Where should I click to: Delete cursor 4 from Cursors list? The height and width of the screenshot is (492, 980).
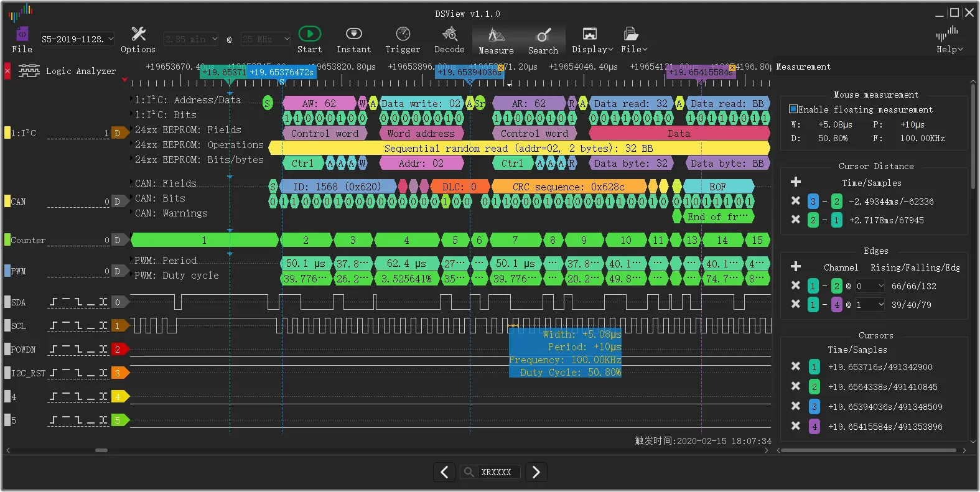(x=795, y=426)
